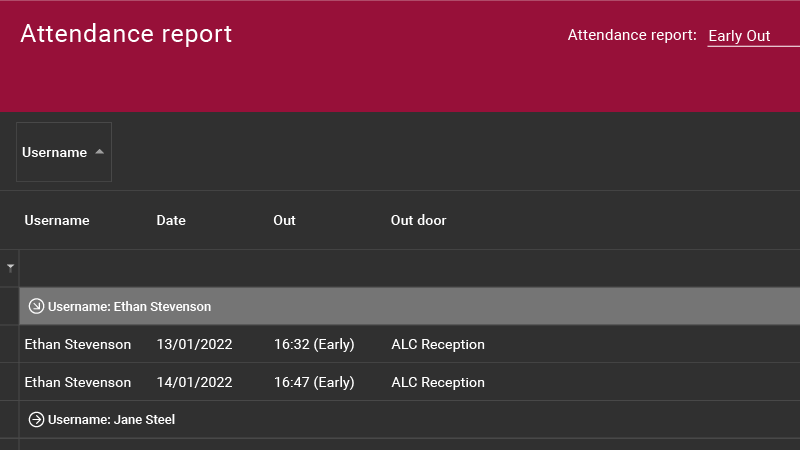The height and width of the screenshot is (450, 800).
Task: Select the Username grouping chip
Action: tap(64, 152)
